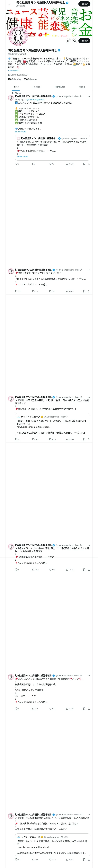
Task: Open the Media tab
Action: 82,87
